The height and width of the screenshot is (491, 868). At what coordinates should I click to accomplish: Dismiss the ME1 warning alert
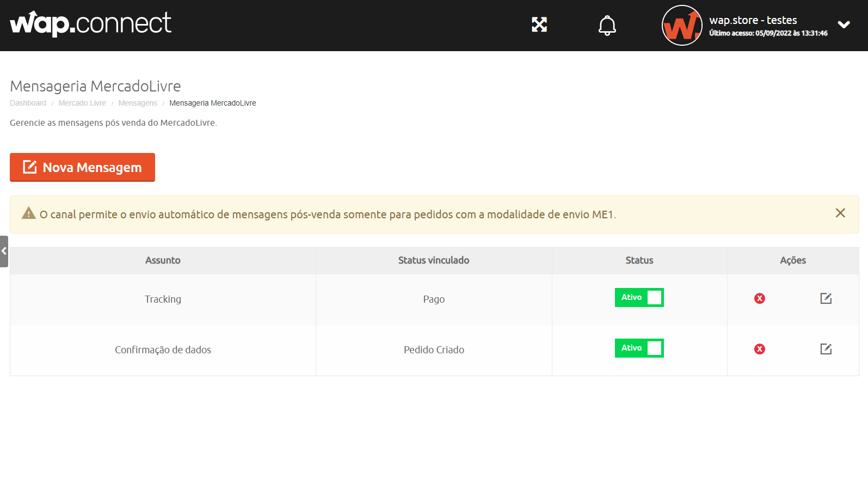[x=840, y=213]
